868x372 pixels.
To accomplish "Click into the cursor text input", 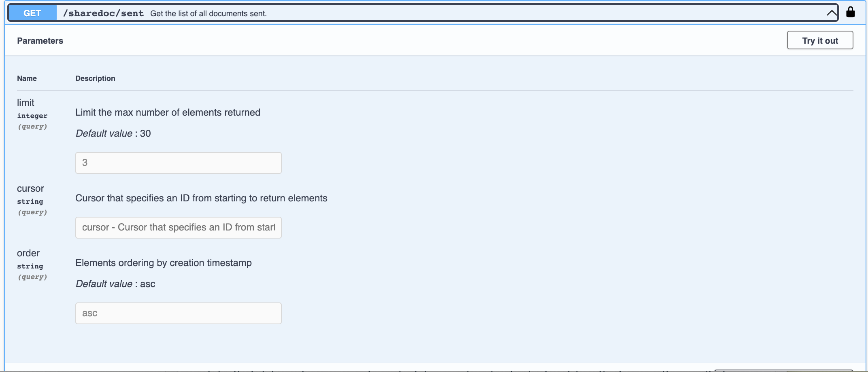I will [178, 228].
